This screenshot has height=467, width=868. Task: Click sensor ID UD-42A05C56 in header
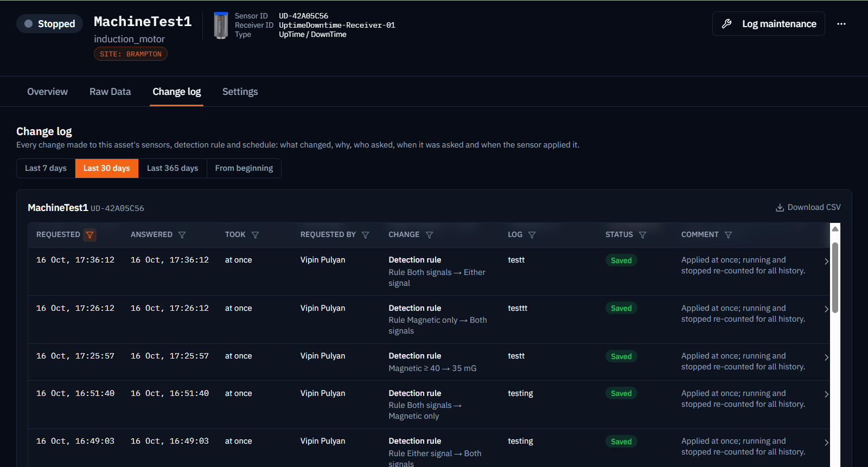[303, 16]
